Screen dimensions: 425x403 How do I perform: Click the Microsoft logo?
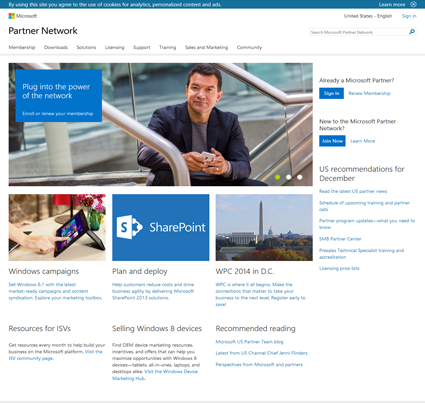pos(23,16)
